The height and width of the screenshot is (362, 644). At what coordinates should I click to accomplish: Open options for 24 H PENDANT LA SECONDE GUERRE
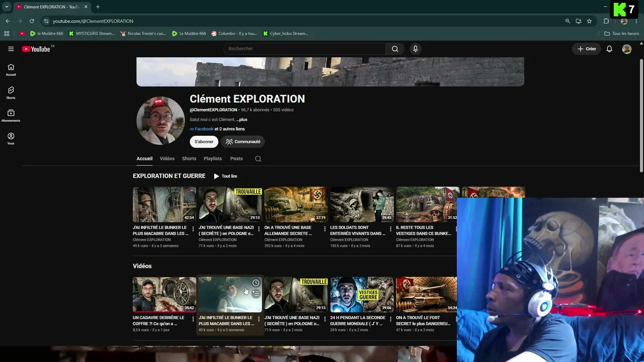(x=390, y=319)
